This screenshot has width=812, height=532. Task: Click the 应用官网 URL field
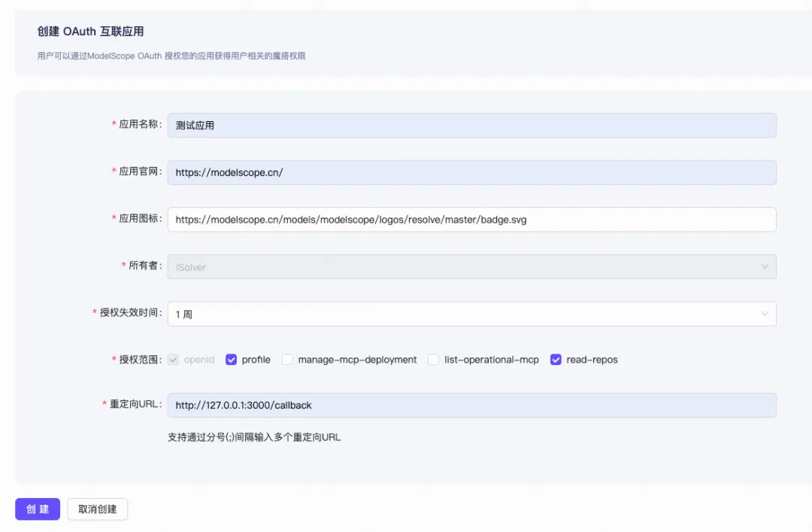[471, 172]
